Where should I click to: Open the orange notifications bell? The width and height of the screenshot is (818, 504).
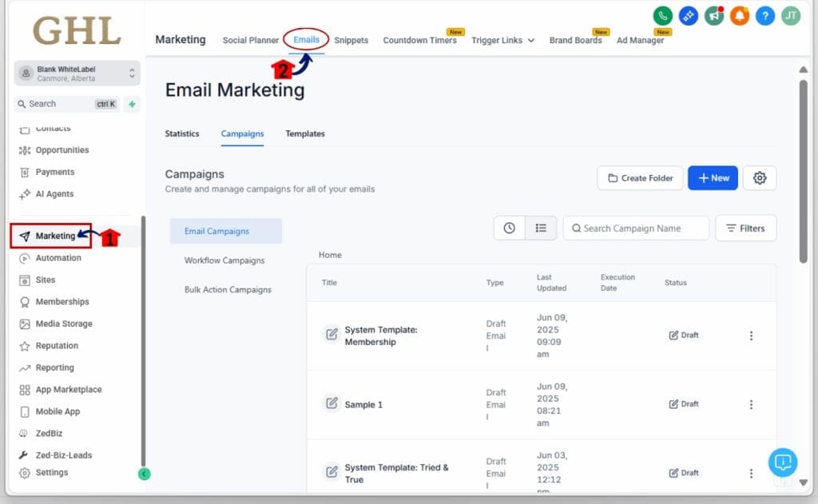739,16
